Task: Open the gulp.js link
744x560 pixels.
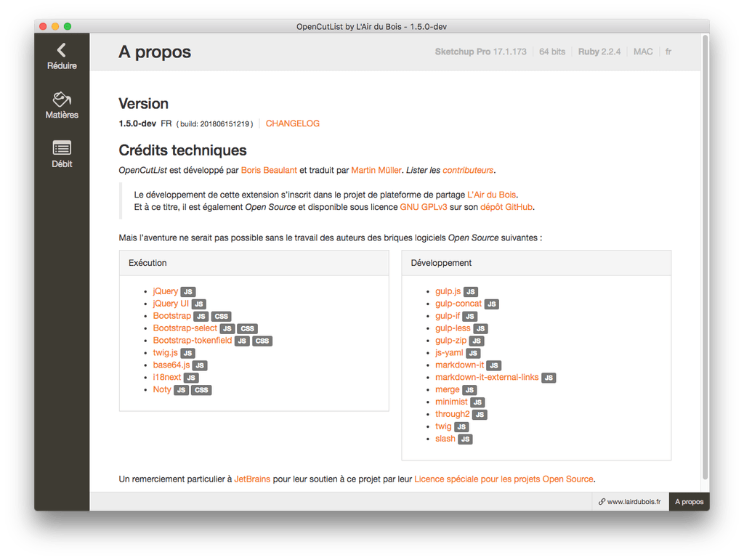Action: (x=448, y=291)
